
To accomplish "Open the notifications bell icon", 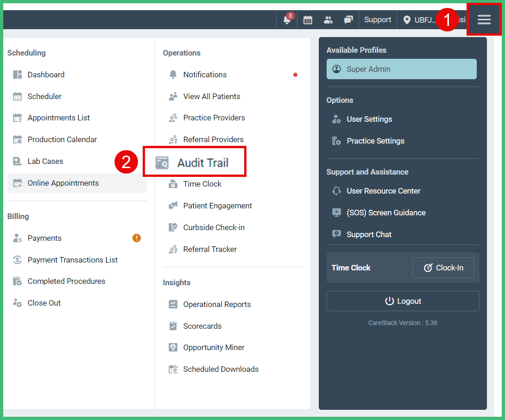I will pos(286,20).
